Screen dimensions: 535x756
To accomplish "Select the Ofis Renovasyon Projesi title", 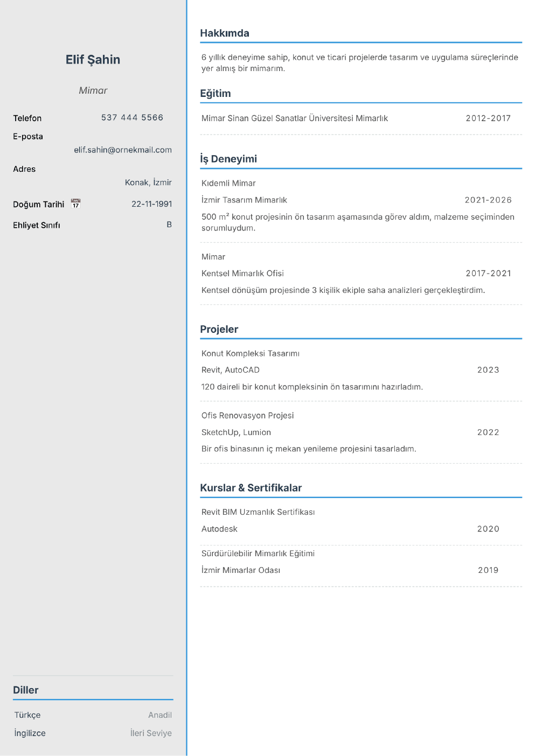I will 247,416.
